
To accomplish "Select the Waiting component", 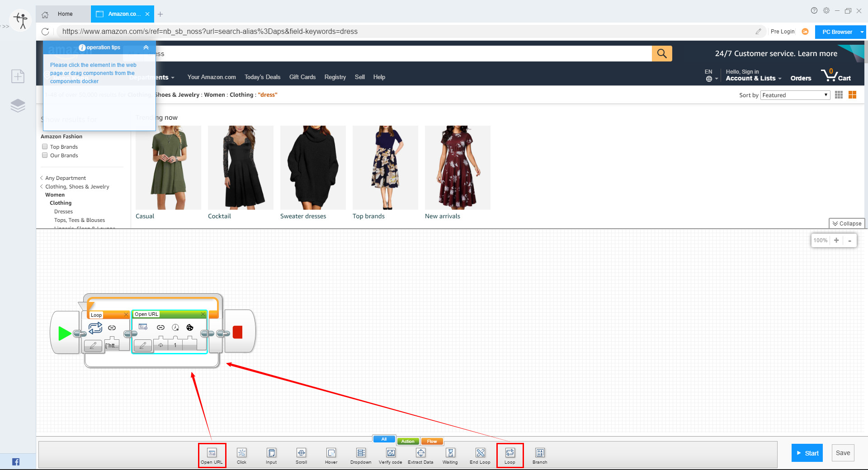I will [x=450, y=455].
